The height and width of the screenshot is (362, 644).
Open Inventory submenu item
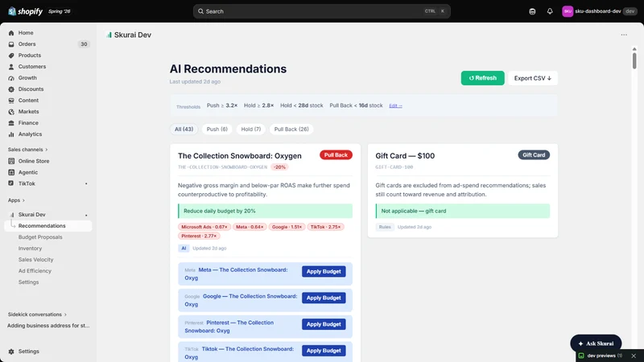(x=30, y=249)
